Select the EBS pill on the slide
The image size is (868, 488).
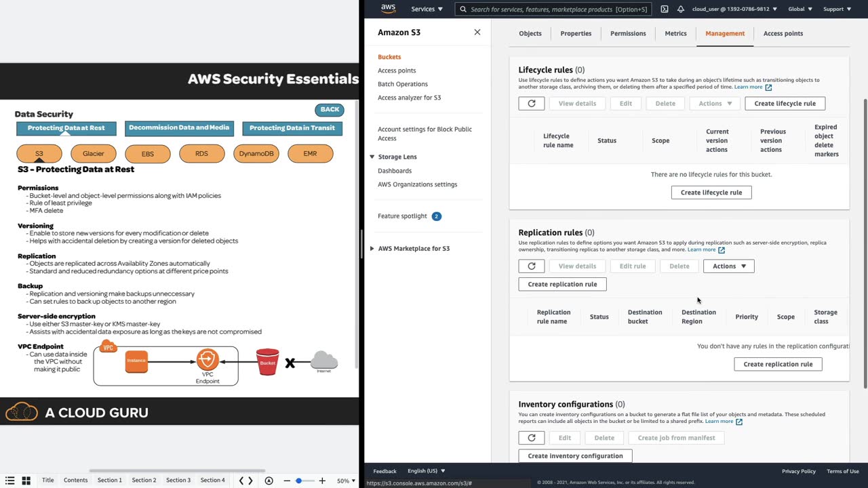148,154
